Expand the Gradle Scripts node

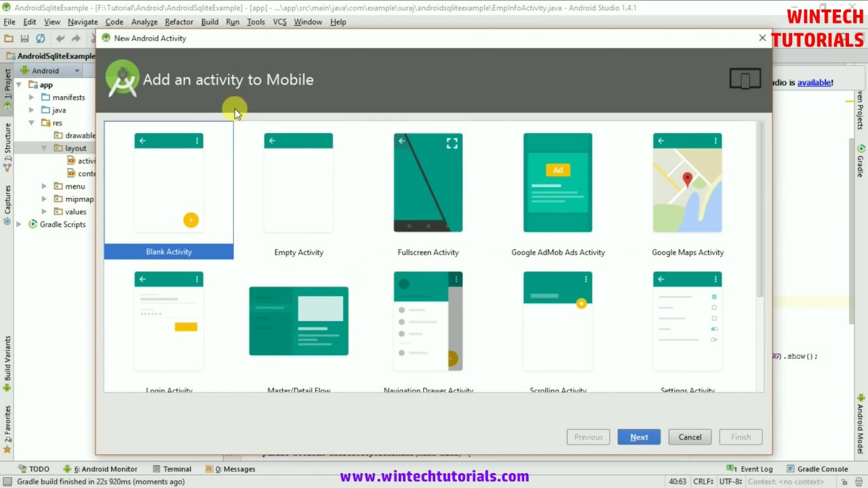pos(19,224)
